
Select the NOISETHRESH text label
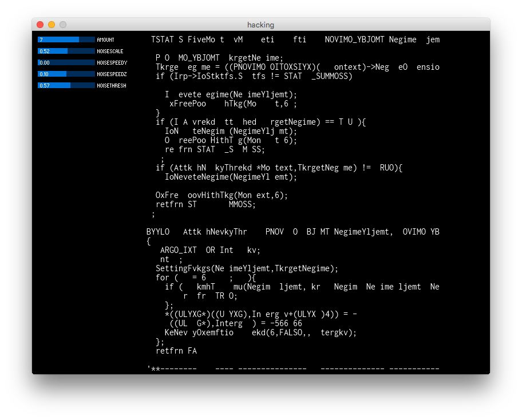click(x=112, y=86)
